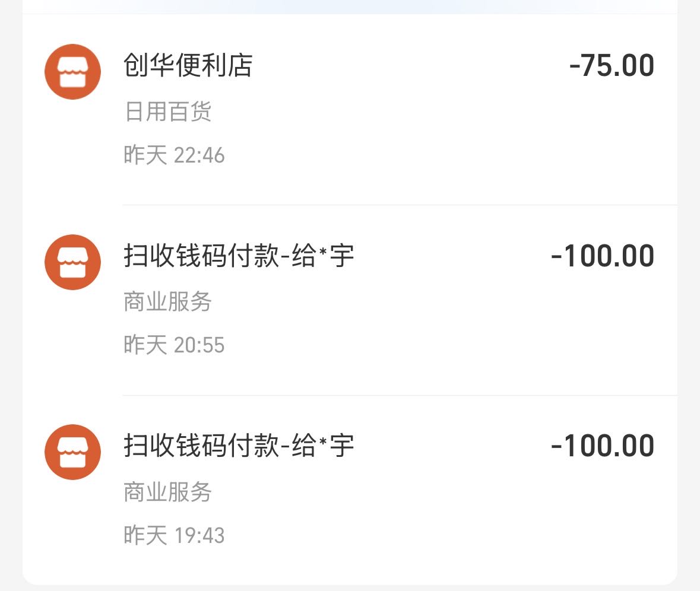
Task: Select the 创华便利店 merchant name
Action: point(189,65)
